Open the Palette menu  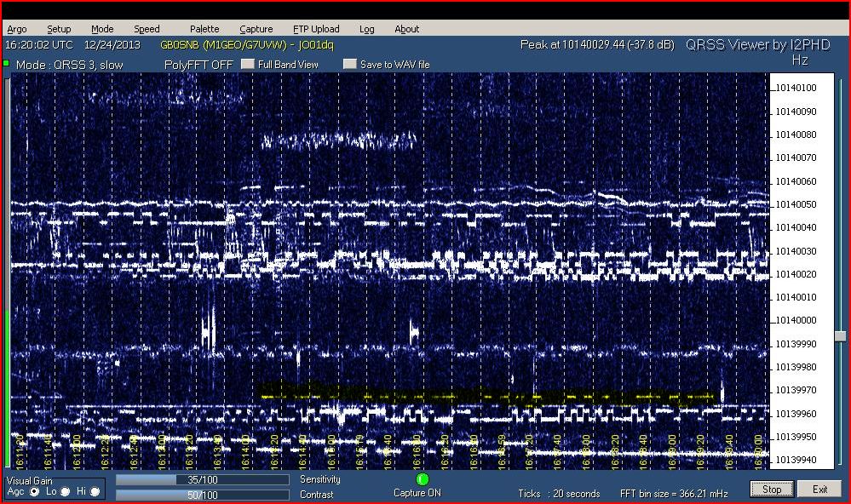click(x=204, y=29)
